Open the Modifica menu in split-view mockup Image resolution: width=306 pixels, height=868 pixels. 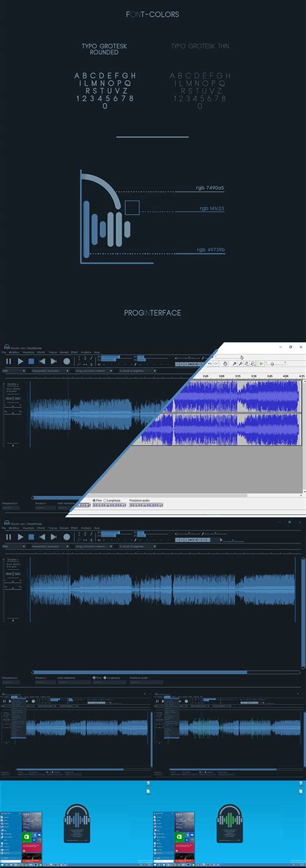point(14,352)
